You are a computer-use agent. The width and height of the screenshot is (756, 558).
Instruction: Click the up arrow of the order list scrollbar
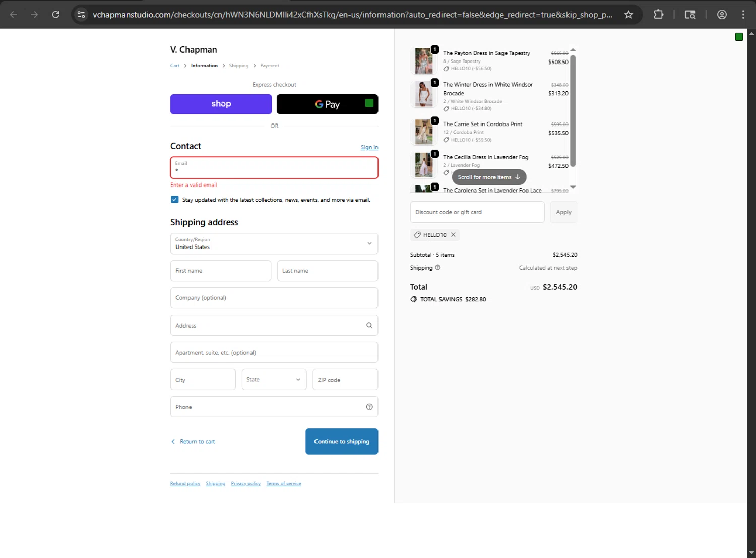coord(573,50)
